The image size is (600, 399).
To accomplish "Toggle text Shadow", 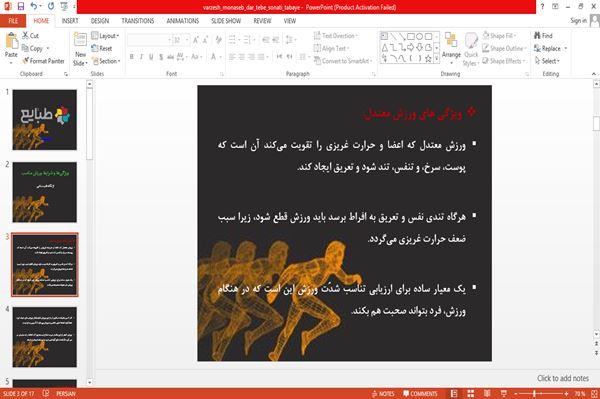I will pos(161,57).
